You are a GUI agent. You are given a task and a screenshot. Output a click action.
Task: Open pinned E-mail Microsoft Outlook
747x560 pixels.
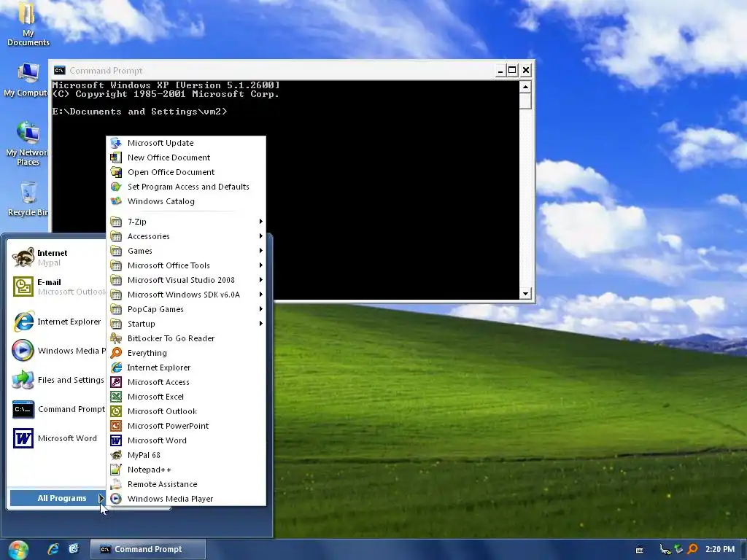[57, 287]
